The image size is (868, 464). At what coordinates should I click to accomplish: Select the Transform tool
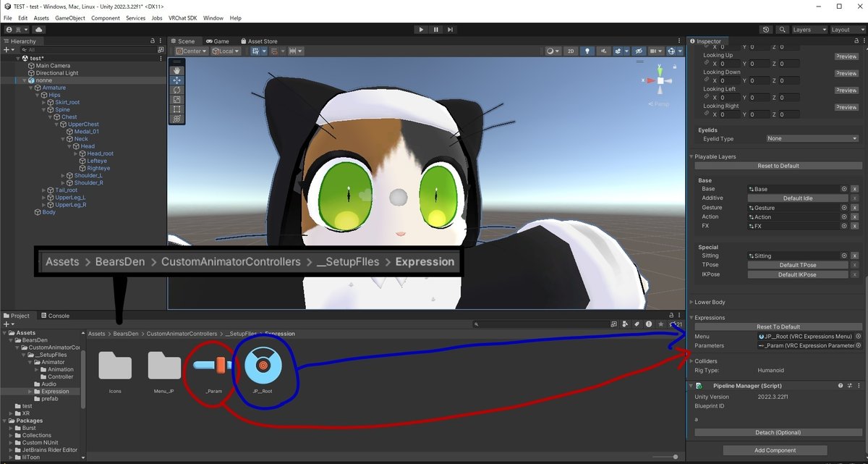coord(178,118)
